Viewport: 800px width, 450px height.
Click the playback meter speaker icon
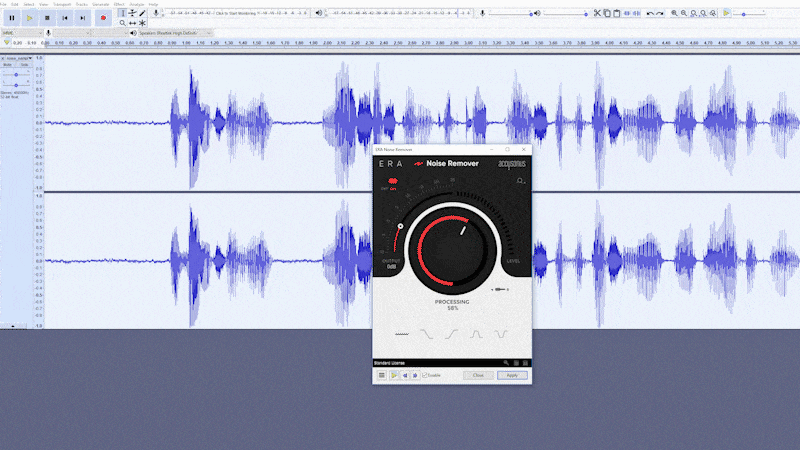point(319,13)
